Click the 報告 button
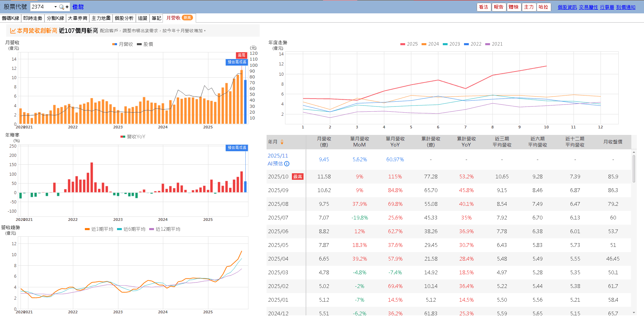The image size is (644, 326). point(498,7)
